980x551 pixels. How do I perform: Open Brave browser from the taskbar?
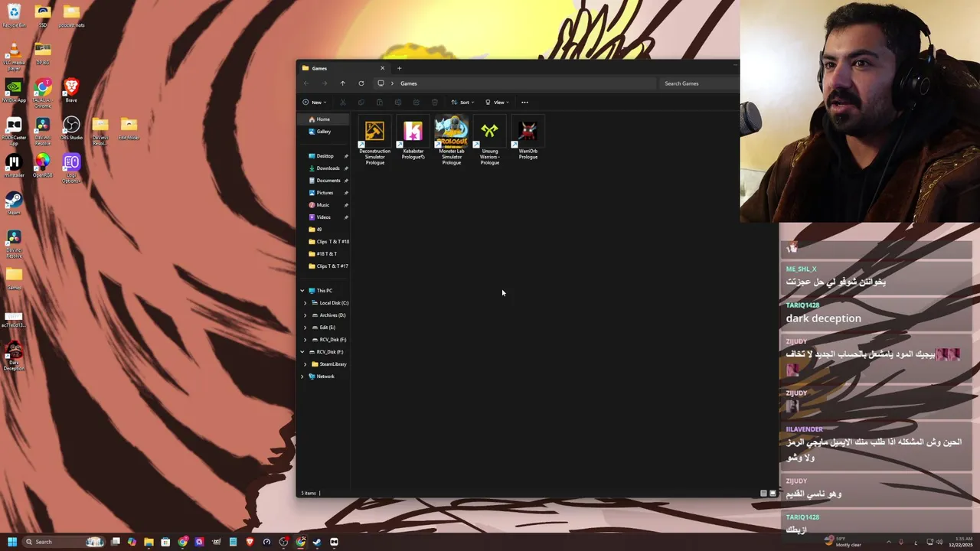pos(250,542)
